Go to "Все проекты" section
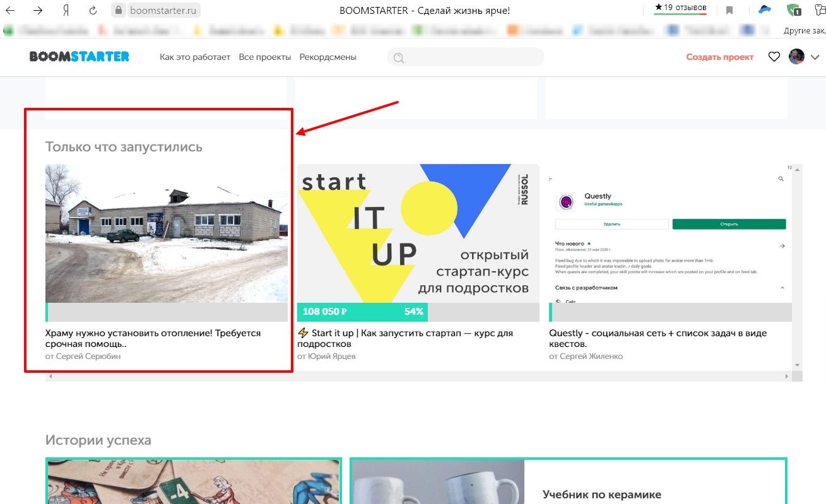Viewport: 826px width, 504px height. [x=264, y=57]
